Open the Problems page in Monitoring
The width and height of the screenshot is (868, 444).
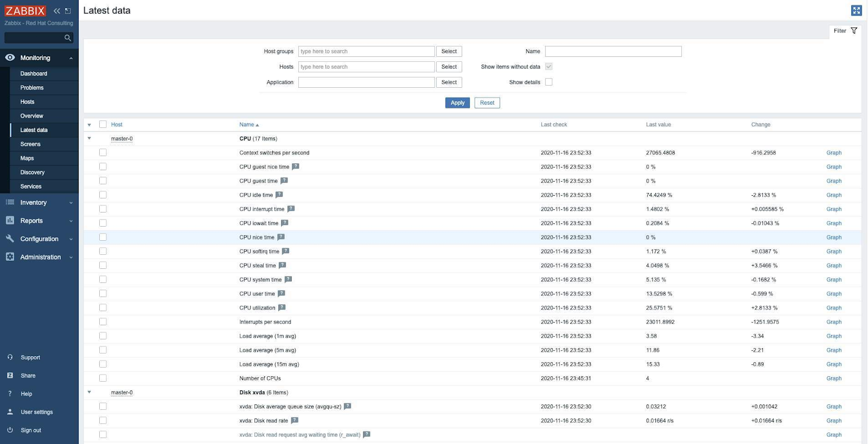[x=32, y=88]
